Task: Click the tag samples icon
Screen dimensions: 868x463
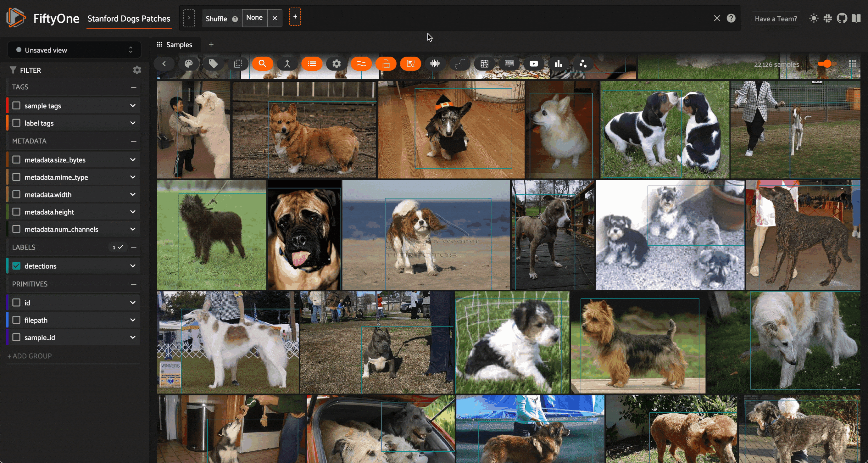Action: click(x=213, y=64)
